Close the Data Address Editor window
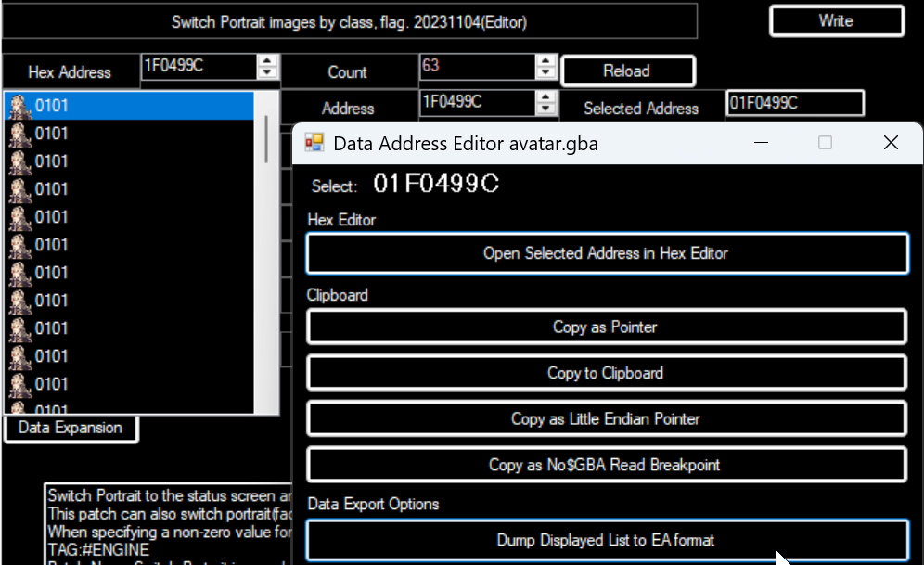 click(x=891, y=143)
